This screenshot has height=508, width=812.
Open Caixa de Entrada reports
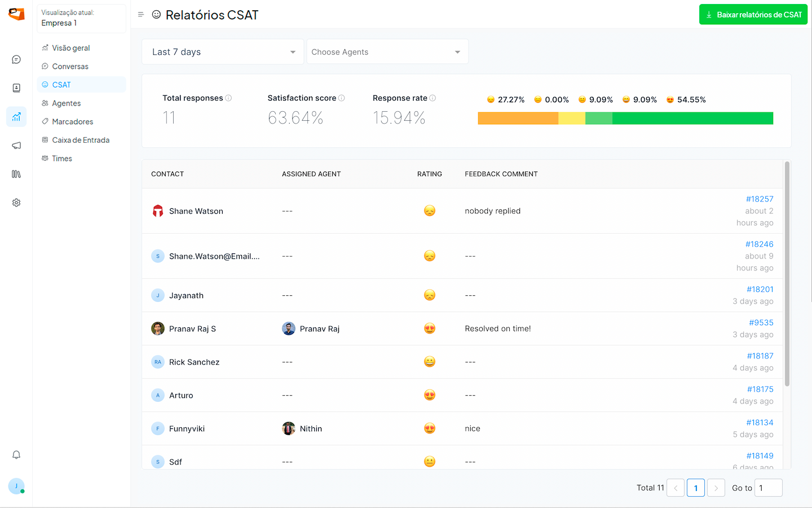point(81,140)
